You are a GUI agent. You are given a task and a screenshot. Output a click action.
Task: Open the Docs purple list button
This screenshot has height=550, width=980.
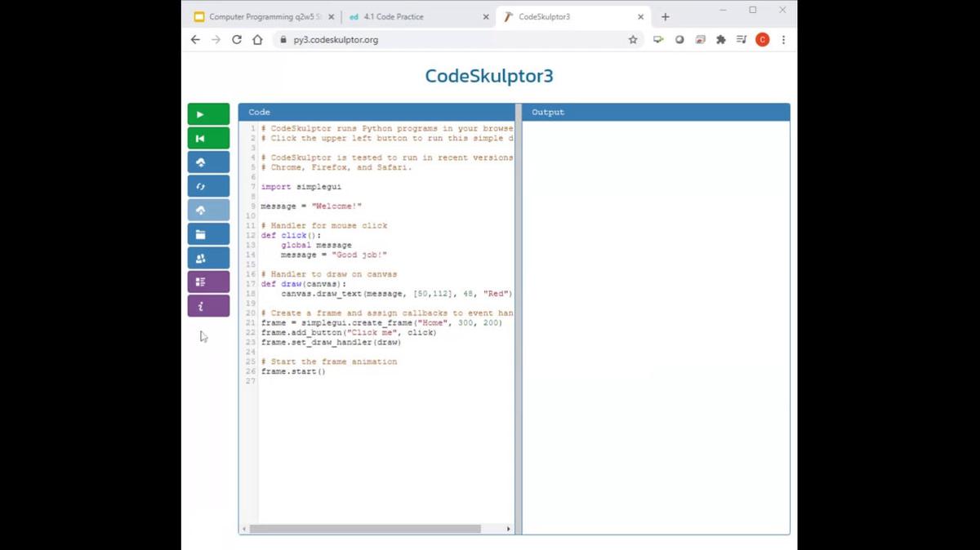(208, 282)
